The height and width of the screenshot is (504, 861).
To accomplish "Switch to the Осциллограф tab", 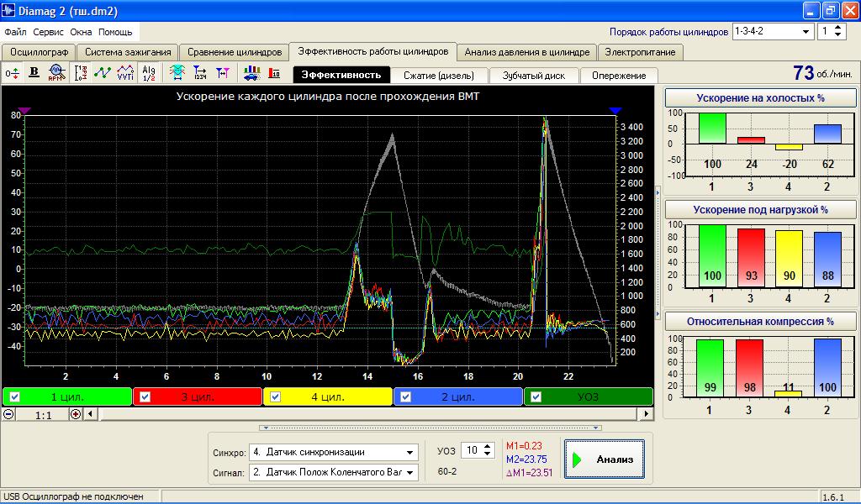I will pyautogui.click(x=39, y=52).
